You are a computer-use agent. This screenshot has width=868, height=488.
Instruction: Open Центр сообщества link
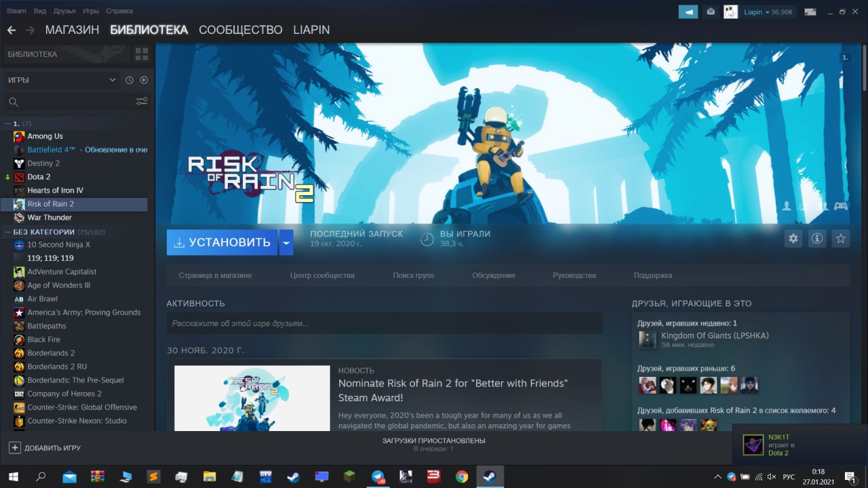322,275
